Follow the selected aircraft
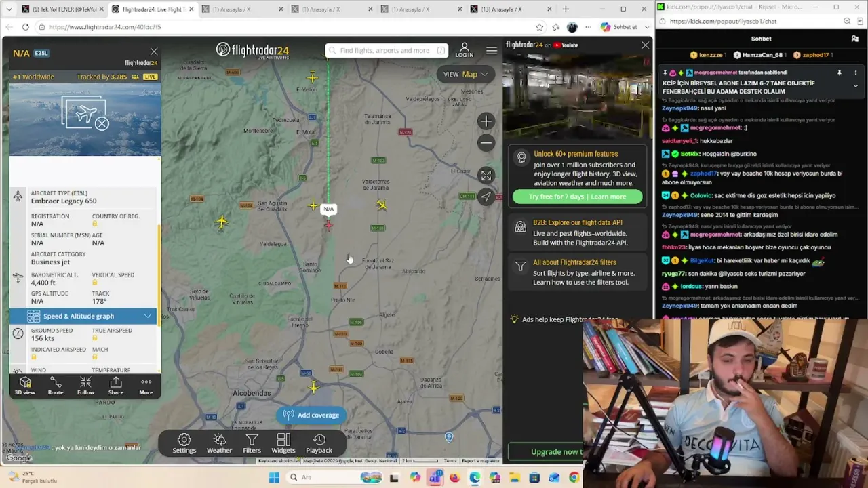This screenshot has width=868, height=488. tap(85, 386)
